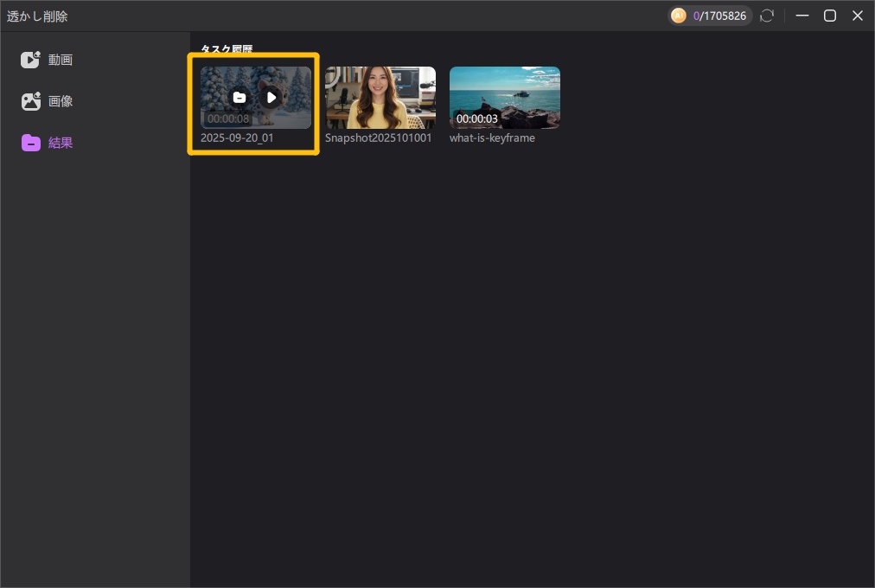
Task: Select the Snapshot2025101001 woman thumbnail
Action: (x=380, y=97)
